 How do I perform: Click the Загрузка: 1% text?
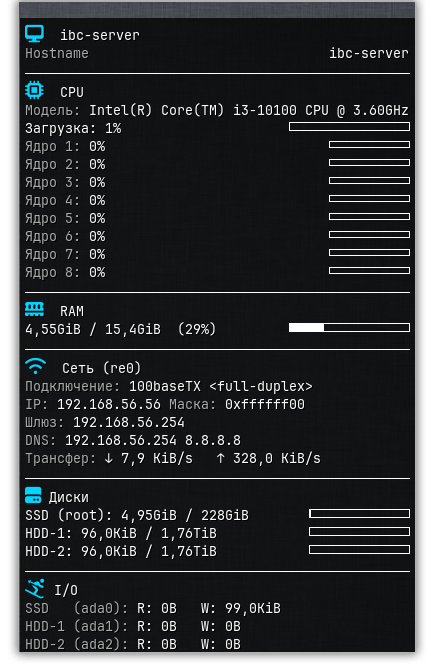[73, 129]
